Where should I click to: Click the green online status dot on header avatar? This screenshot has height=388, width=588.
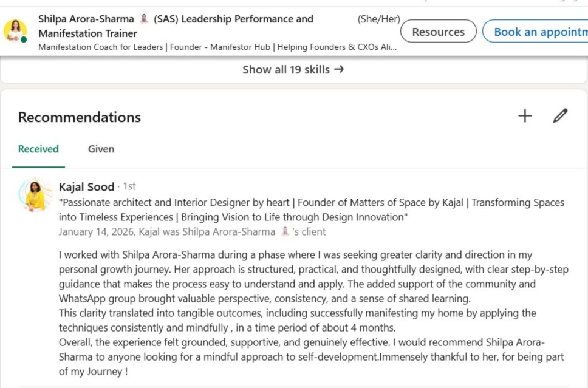pos(24,39)
